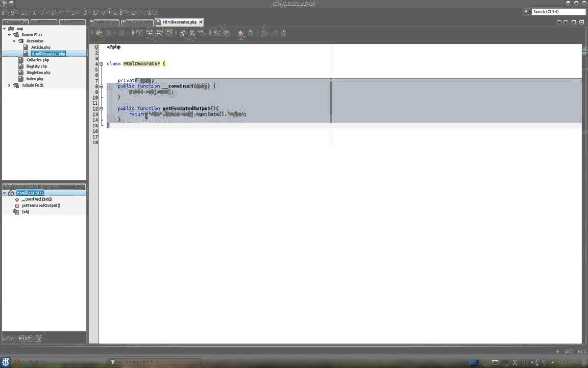Maximize the editor window button
The height and width of the screenshot is (368, 588).
coord(581,22)
